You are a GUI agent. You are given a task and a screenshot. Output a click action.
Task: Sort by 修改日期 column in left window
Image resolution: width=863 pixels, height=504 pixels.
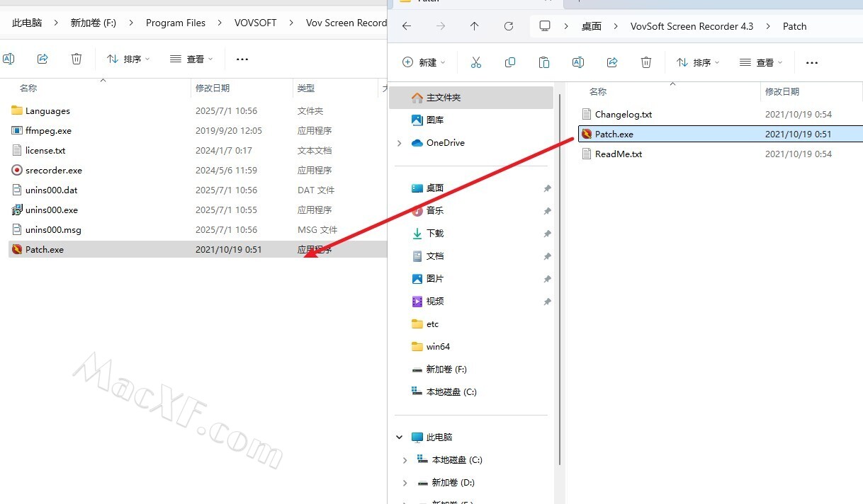213,88
